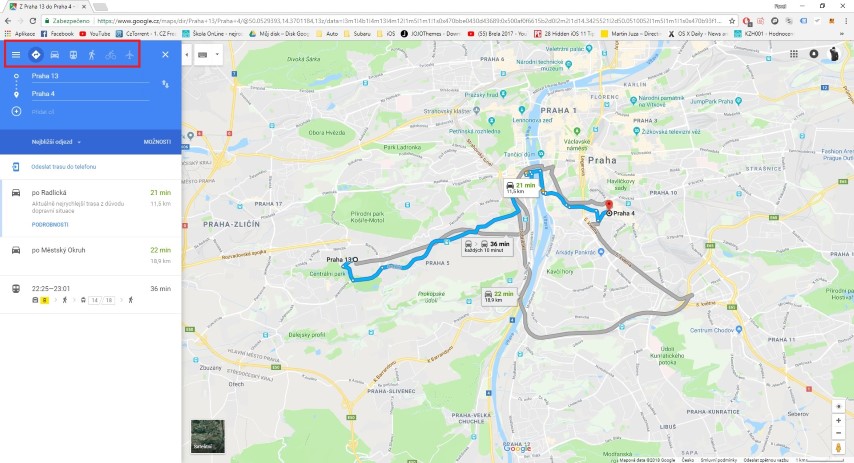This screenshot has height=463, width=854.
Task: Open the keyboard input tools dropdown
Action: (x=209, y=54)
